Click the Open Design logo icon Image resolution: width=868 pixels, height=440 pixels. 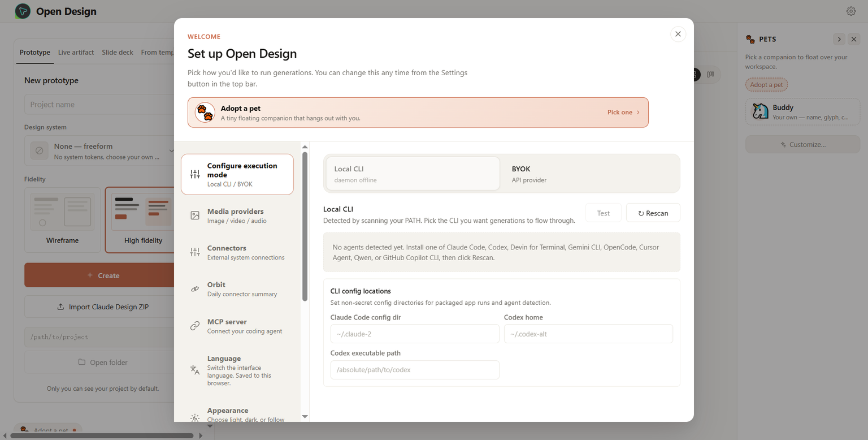coord(23,11)
